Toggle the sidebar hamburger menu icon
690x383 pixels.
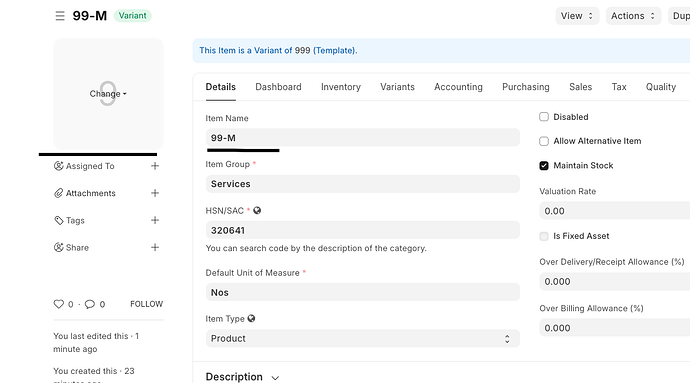point(60,16)
